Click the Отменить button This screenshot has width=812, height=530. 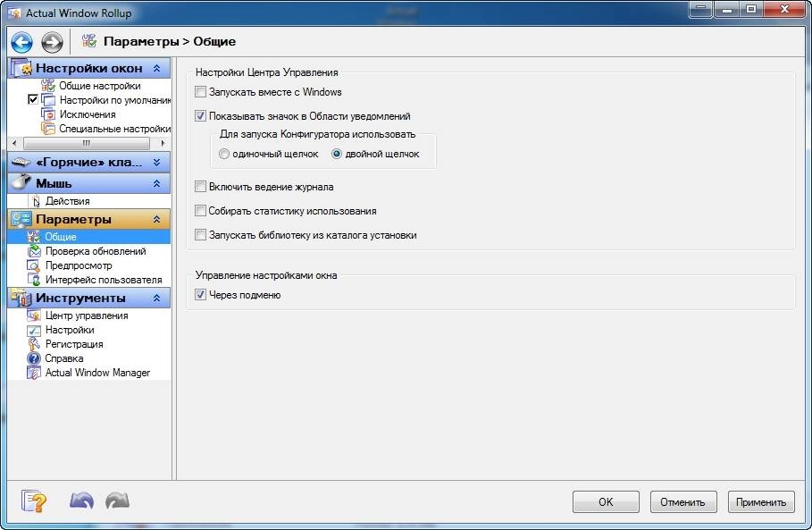pyautogui.click(x=683, y=502)
